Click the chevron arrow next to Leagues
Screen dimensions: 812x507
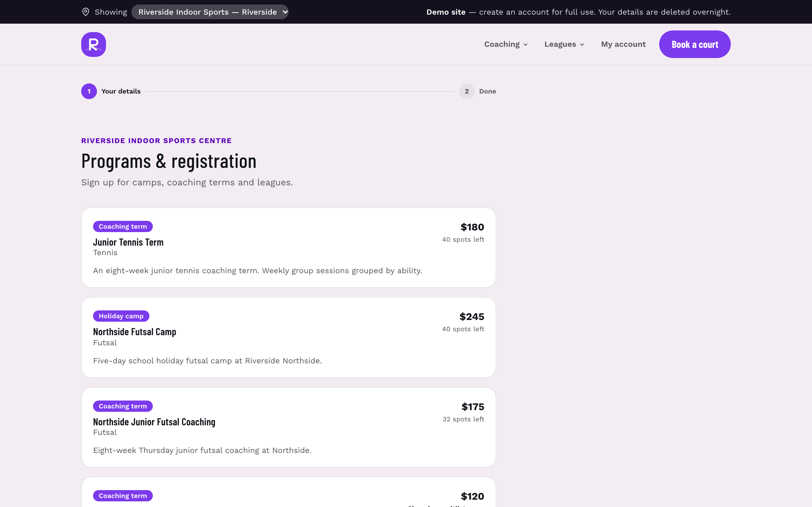(x=582, y=45)
